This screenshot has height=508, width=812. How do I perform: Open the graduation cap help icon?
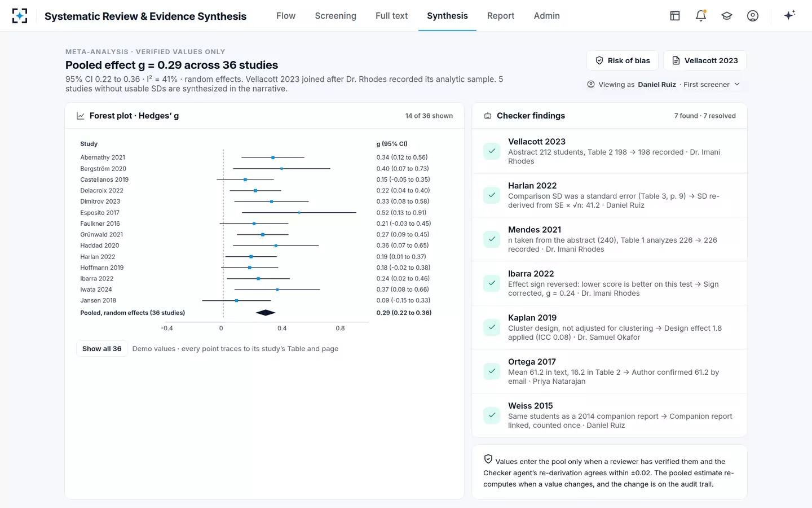click(727, 16)
